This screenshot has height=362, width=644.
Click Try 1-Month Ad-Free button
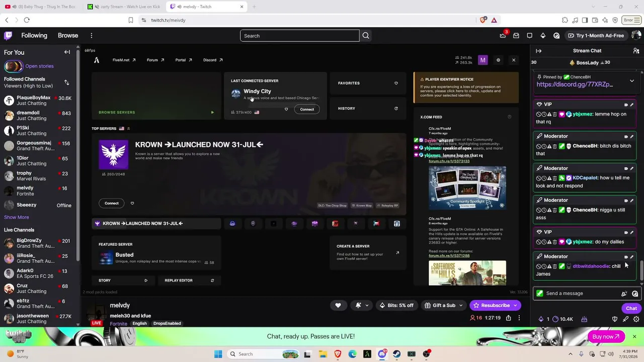[x=596, y=36]
